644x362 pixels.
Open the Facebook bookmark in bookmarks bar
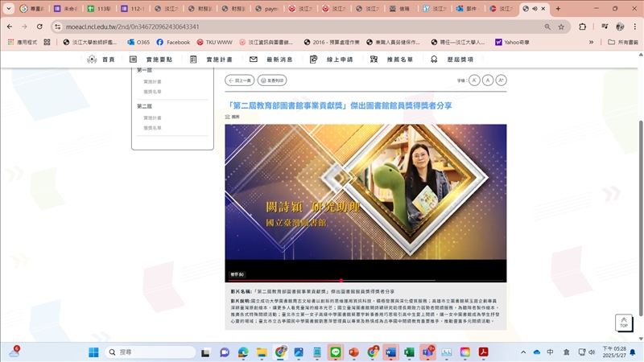pyautogui.click(x=173, y=42)
